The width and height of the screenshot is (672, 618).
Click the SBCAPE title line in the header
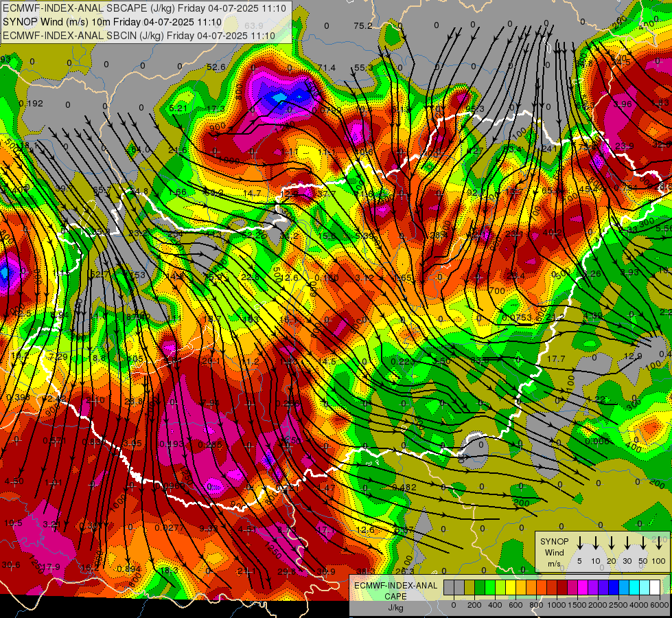(x=144, y=8)
